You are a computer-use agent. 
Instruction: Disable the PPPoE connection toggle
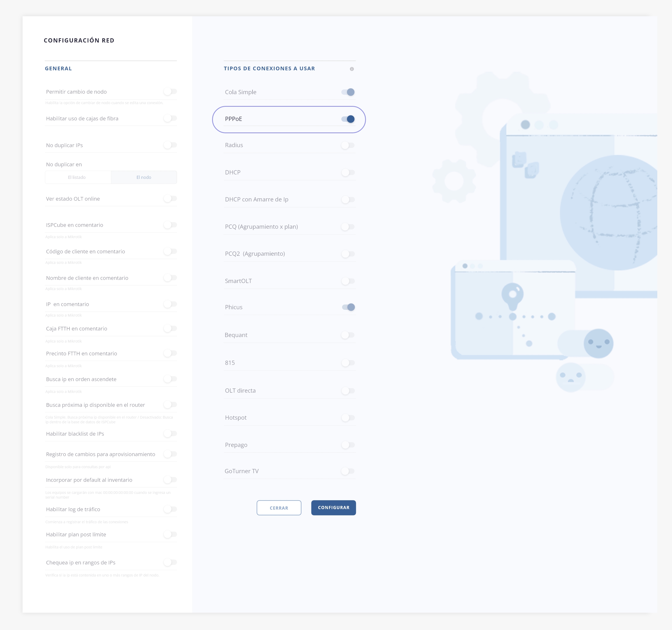point(348,119)
